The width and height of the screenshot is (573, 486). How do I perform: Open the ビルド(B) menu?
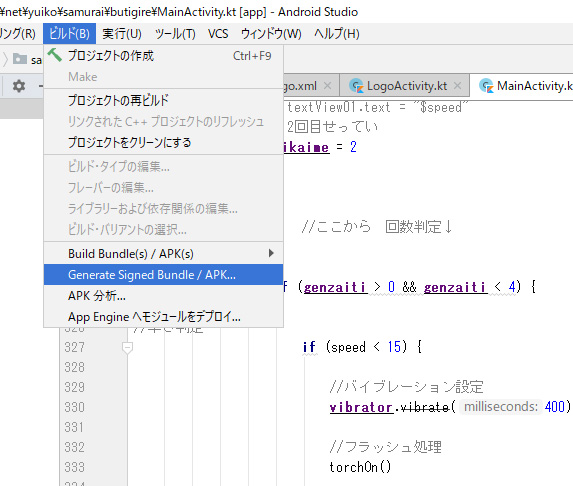pyautogui.click(x=69, y=34)
